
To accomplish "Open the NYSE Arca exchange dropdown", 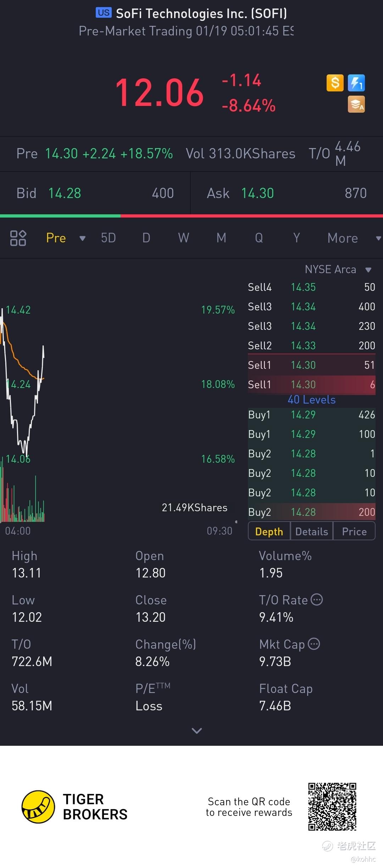I will click(338, 269).
